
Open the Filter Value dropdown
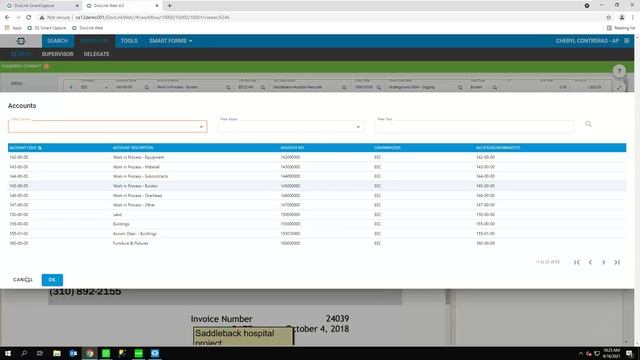(x=291, y=127)
